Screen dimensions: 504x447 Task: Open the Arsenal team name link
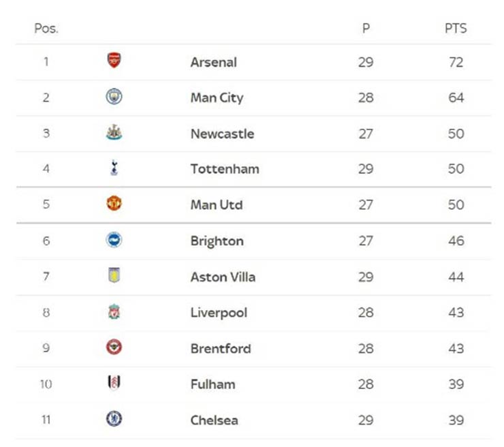click(x=214, y=62)
